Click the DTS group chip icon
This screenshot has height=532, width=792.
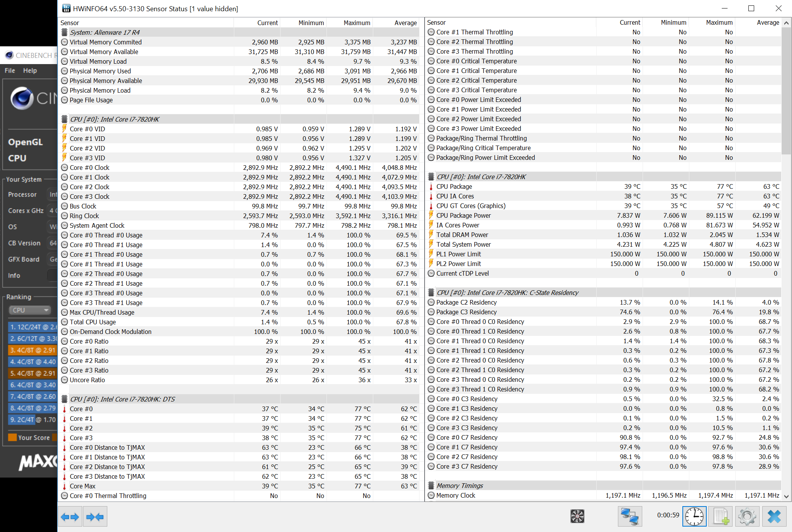(64, 399)
